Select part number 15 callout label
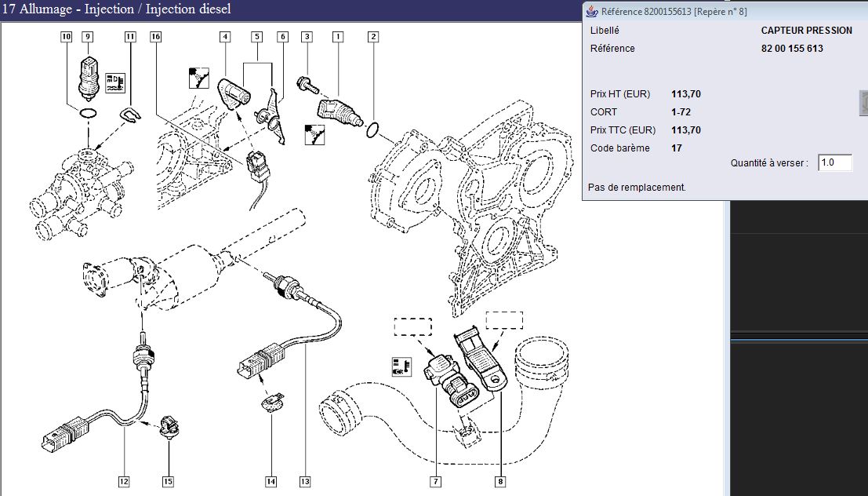Image resolution: width=868 pixels, height=496 pixels. tap(169, 482)
